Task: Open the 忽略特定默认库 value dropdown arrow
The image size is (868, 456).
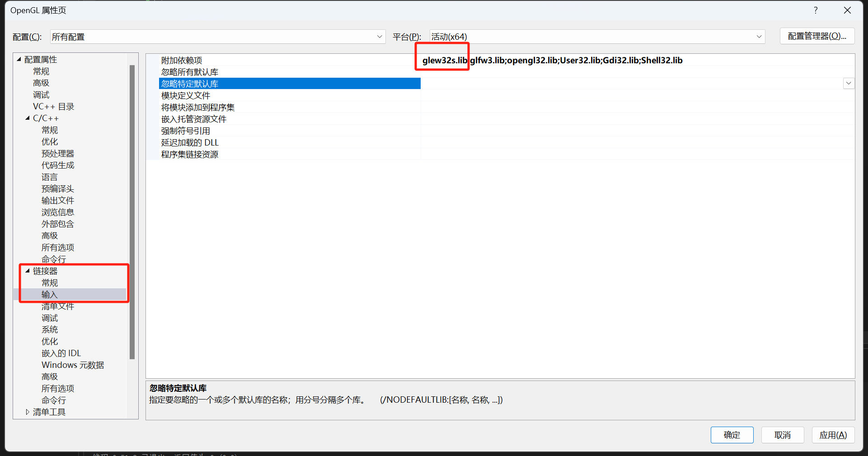Action: click(849, 83)
